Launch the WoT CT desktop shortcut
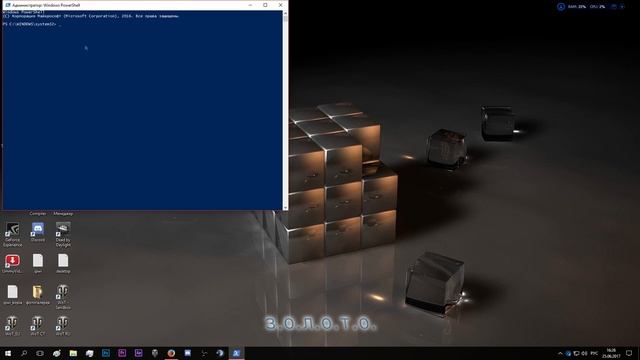This screenshot has height=360, width=640. tap(38, 326)
